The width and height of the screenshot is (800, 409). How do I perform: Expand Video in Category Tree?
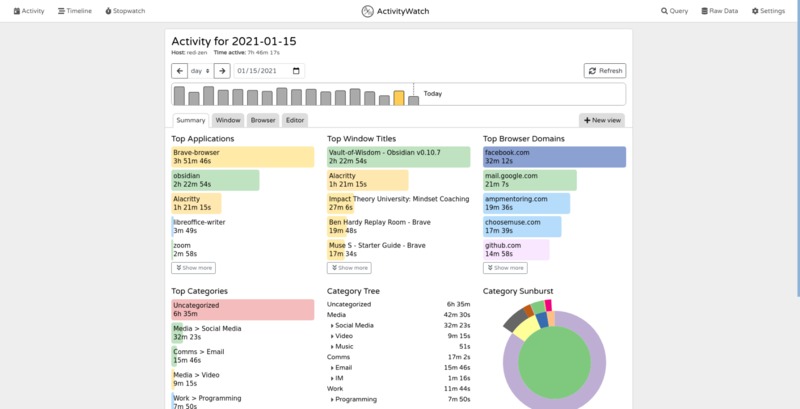click(341, 336)
